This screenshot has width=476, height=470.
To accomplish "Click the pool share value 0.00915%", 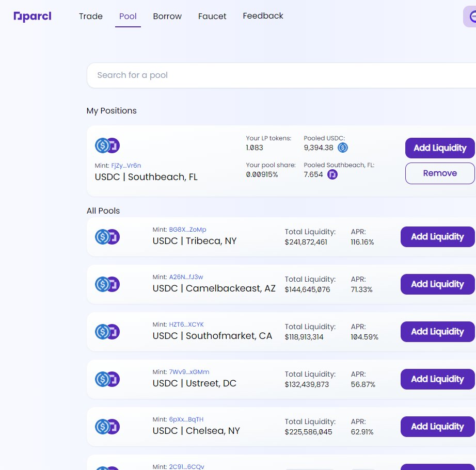I will point(262,174).
